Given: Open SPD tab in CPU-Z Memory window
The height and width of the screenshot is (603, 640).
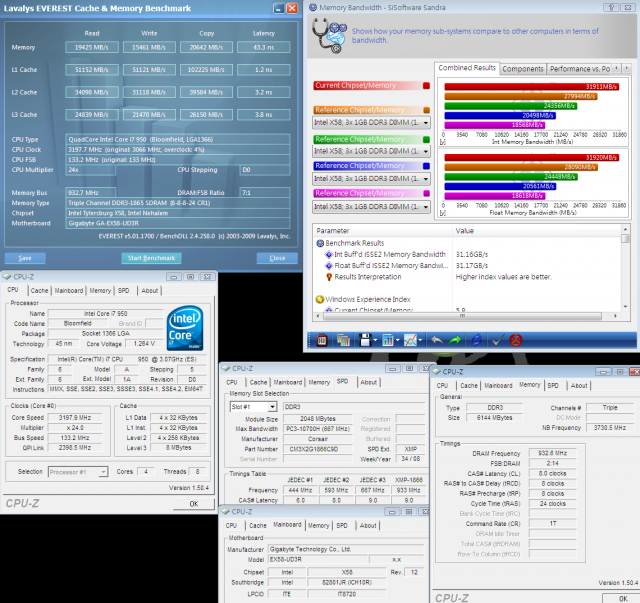Looking at the screenshot, I should pos(553,385).
